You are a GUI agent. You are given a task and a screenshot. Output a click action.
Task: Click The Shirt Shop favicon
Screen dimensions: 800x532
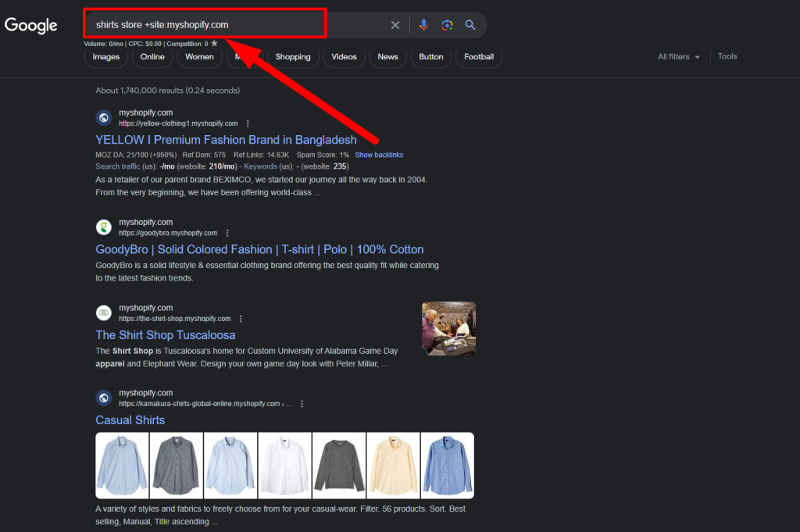click(104, 312)
